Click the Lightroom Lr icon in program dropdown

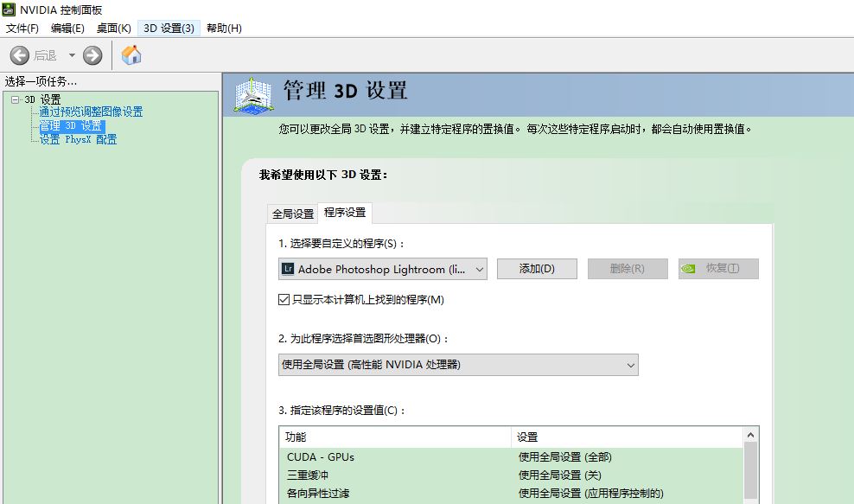tap(288, 269)
